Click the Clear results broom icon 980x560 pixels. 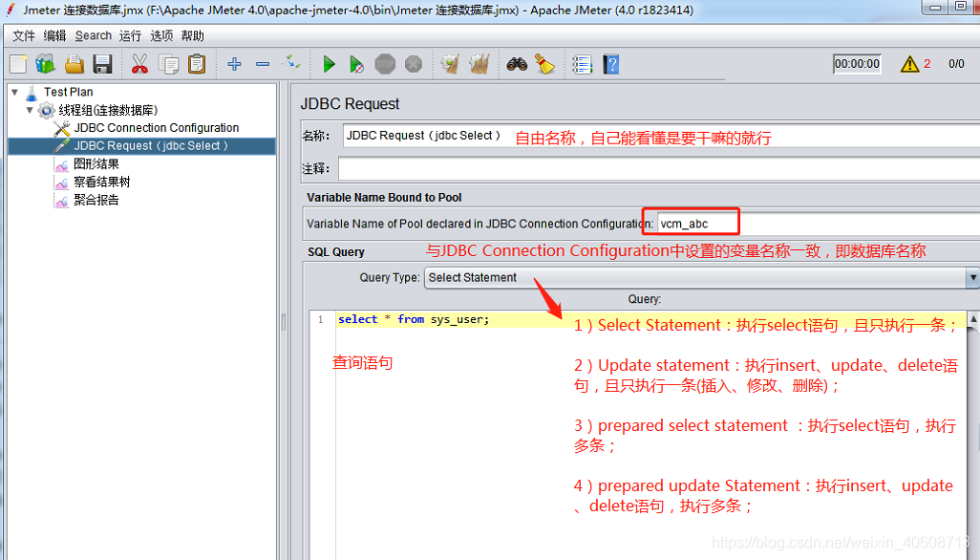(x=450, y=64)
